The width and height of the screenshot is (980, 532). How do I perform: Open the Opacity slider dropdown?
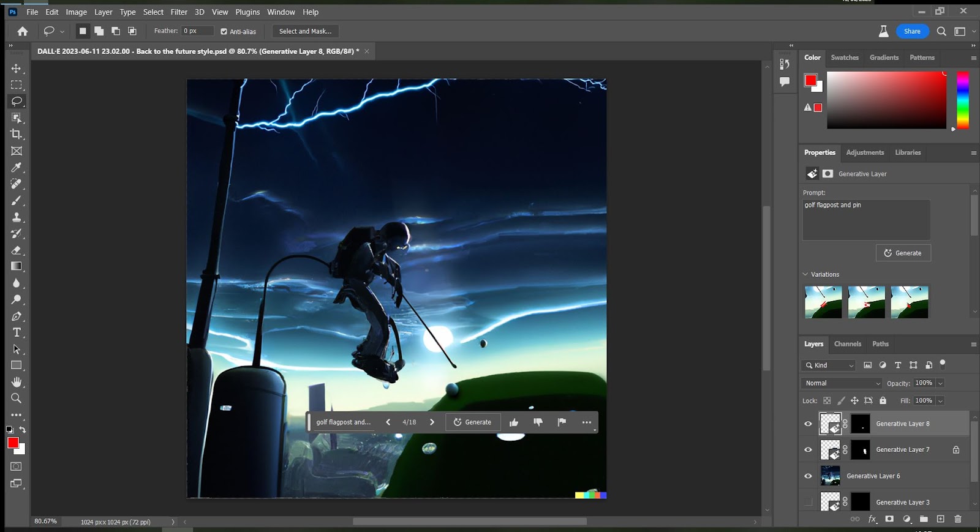coord(940,383)
